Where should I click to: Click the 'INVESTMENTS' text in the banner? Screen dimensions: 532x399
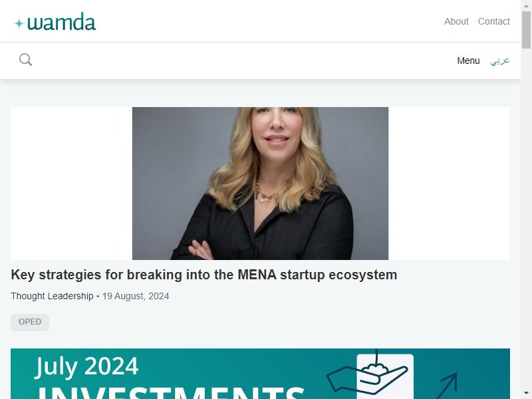[x=171, y=392]
